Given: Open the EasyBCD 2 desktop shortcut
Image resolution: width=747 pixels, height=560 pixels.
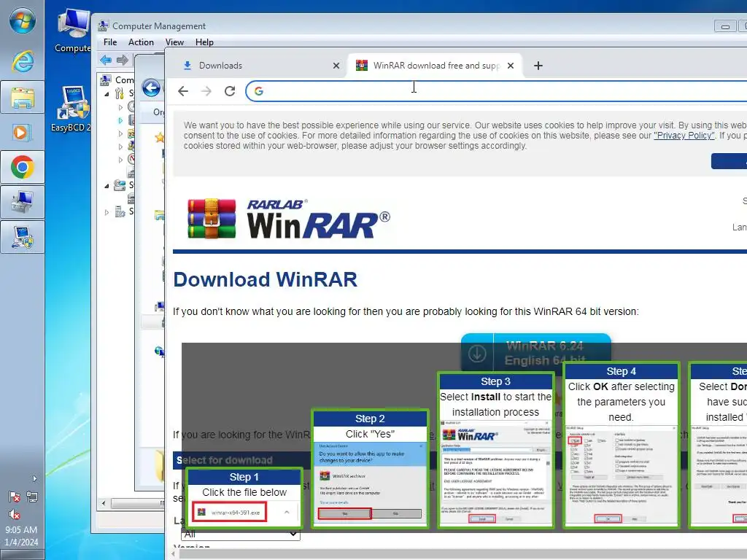Looking at the screenshot, I should (72, 109).
